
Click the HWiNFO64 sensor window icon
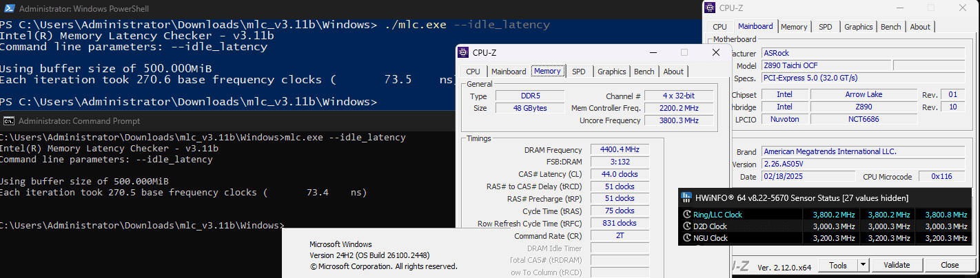(x=686, y=197)
